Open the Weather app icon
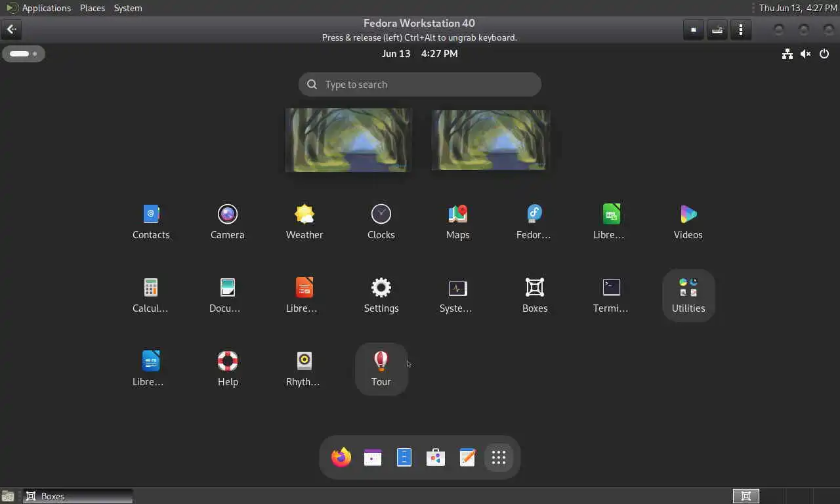The height and width of the screenshot is (504, 840). 304,221
